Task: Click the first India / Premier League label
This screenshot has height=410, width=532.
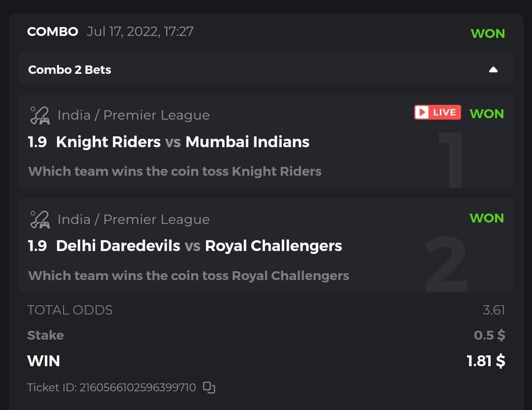Action: [133, 115]
